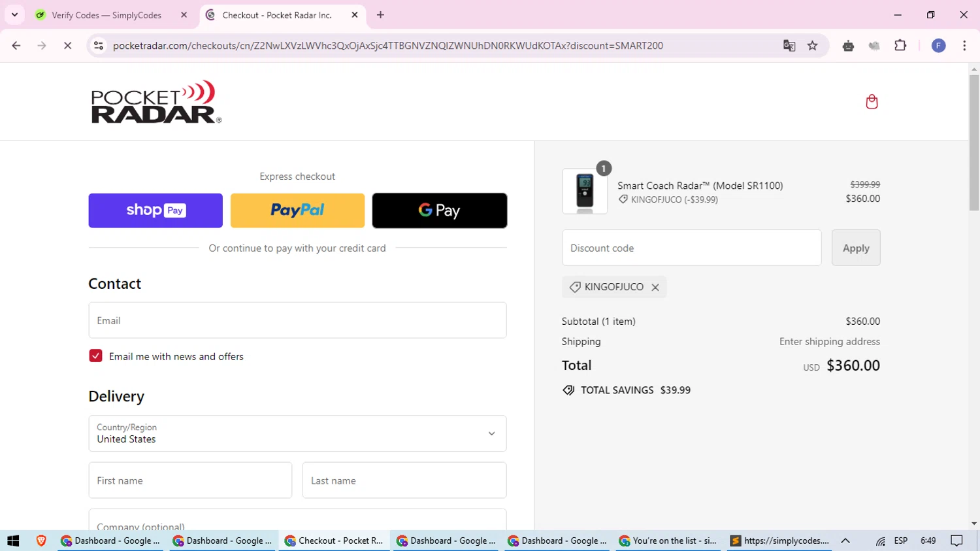Go back to previous page
This screenshot has width=980, height=551.
[x=16, y=46]
